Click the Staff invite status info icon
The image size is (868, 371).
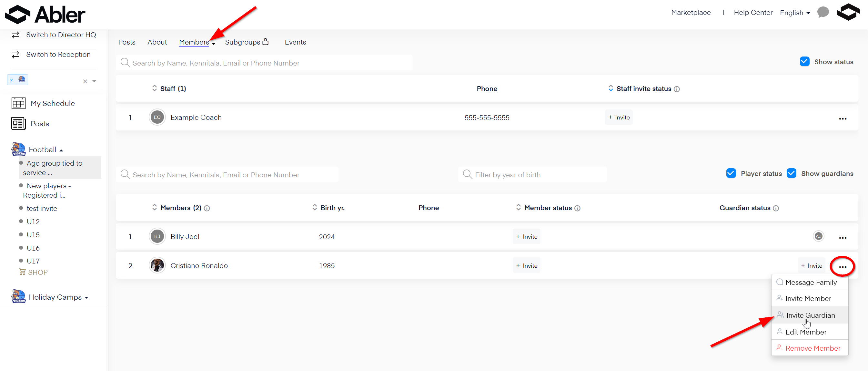coord(677,89)
